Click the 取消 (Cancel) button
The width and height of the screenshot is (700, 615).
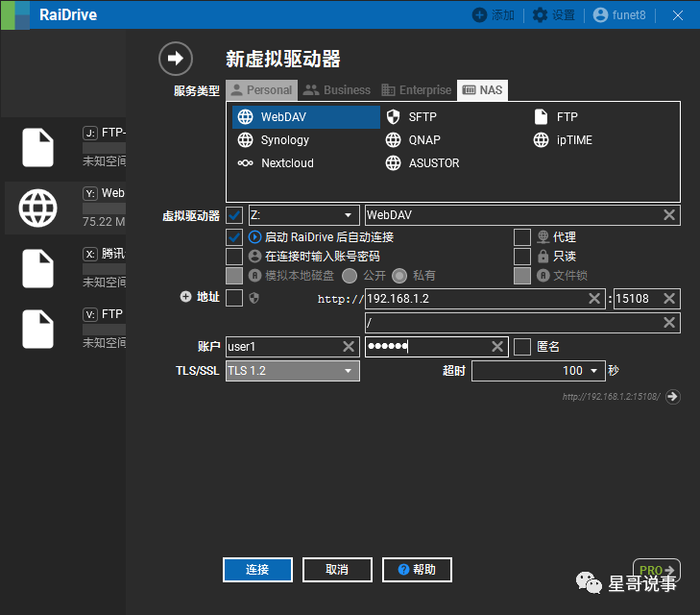(336, 570)
